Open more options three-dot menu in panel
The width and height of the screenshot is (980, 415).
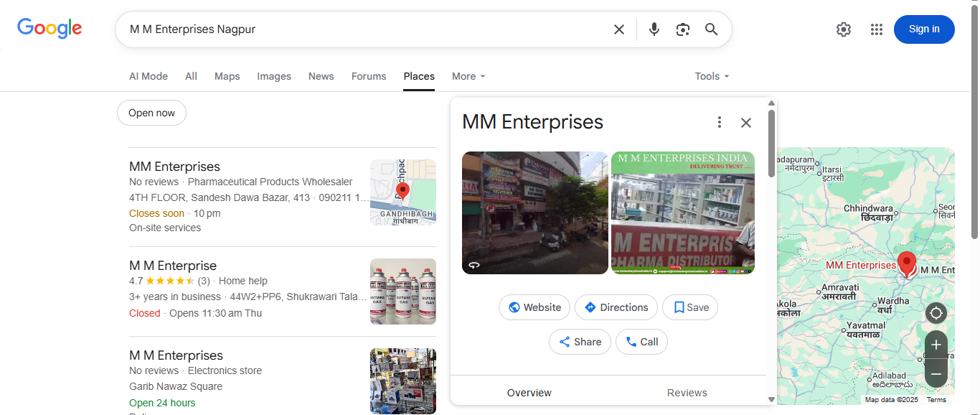719,122
